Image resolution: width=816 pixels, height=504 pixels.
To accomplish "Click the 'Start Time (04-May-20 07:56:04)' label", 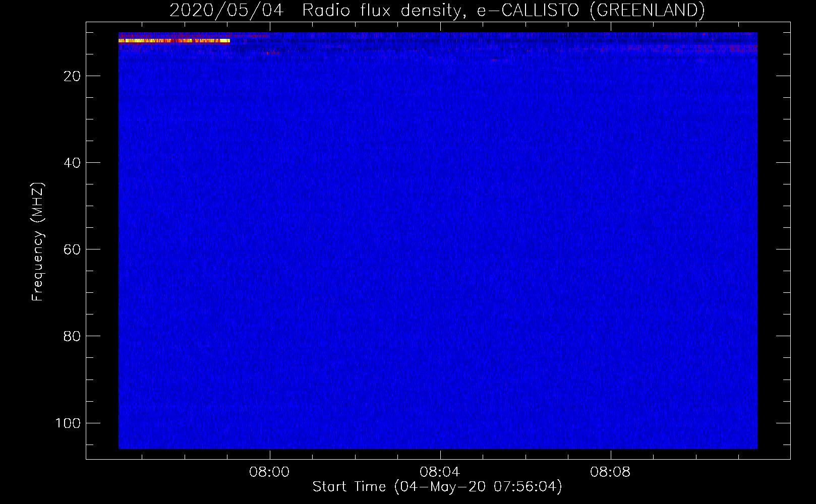I will 437,487.
